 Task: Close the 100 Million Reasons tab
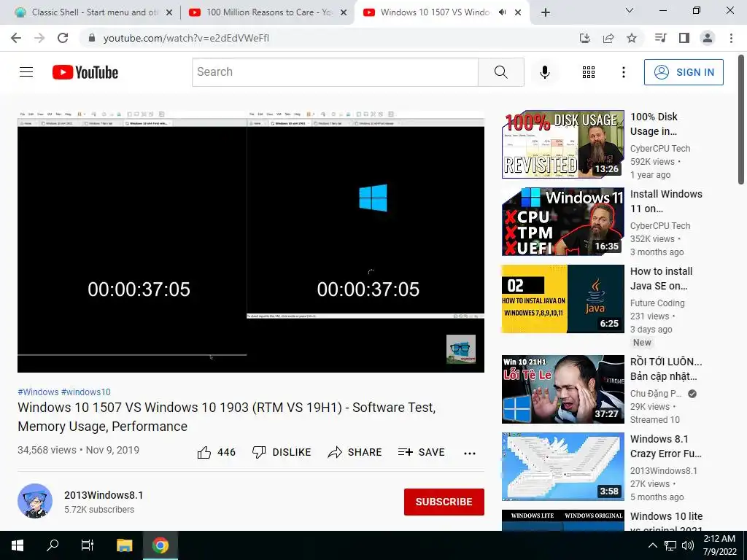coord(344,12)
